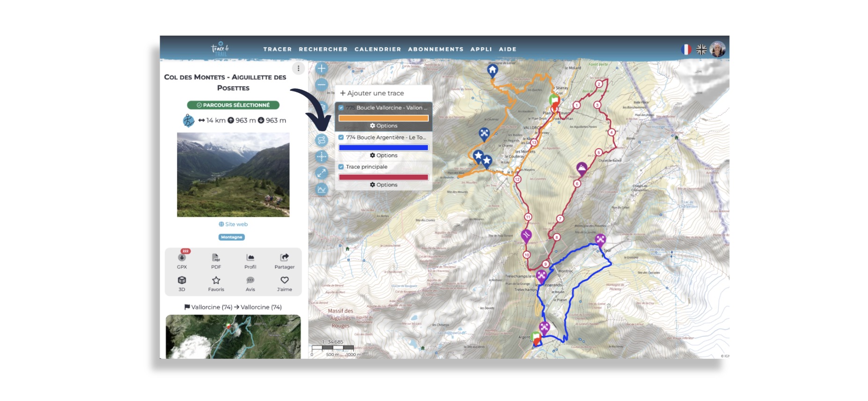Click Ajouter une trace
868x401 pixels.
pyautogui.click(x=372, y=93)
